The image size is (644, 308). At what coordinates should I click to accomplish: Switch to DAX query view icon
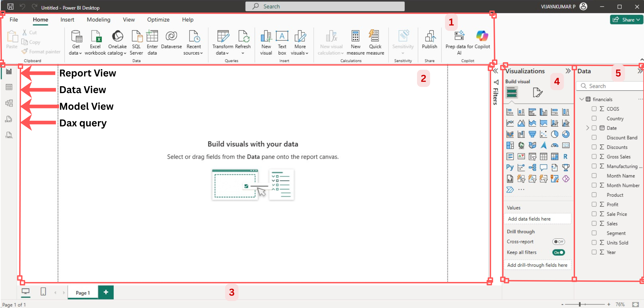coord(9,119)
